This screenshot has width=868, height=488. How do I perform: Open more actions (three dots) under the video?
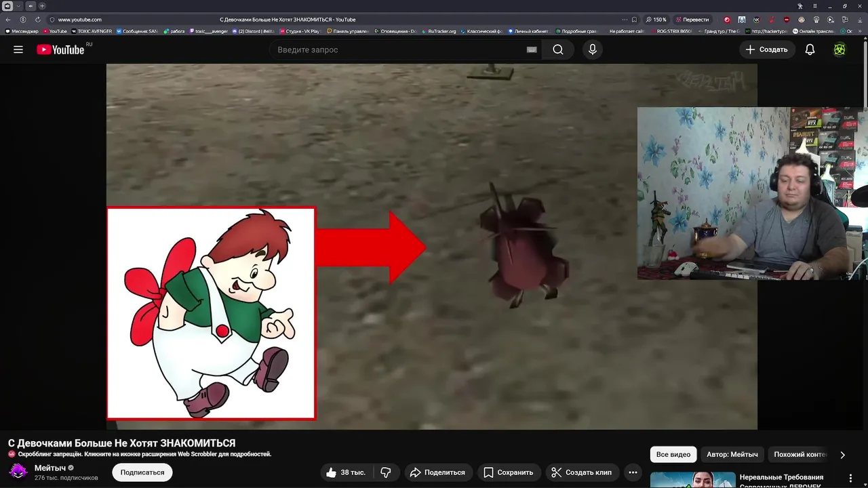pos(633,472)
